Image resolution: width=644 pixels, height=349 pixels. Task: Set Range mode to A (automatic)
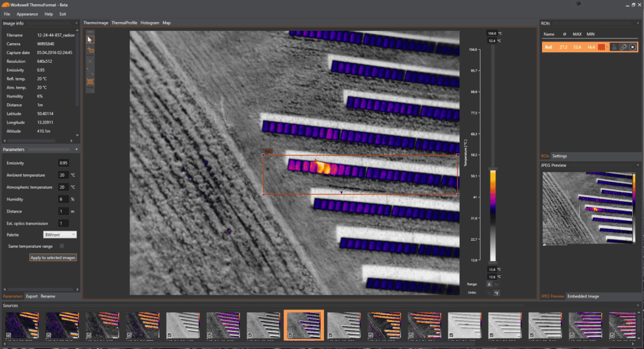pos(489,284)
